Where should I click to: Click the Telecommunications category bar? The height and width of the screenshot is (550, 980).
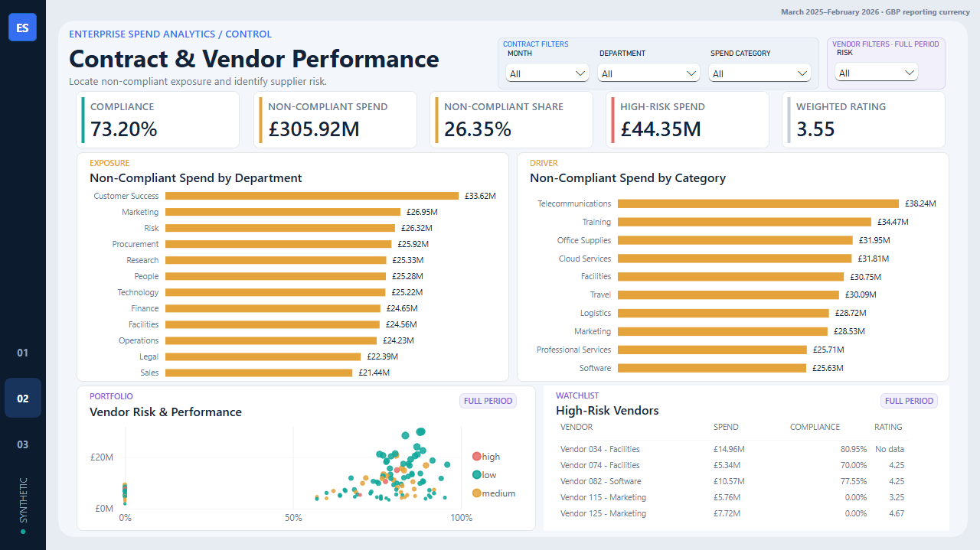pyautogui.click(x=758, y=203)
